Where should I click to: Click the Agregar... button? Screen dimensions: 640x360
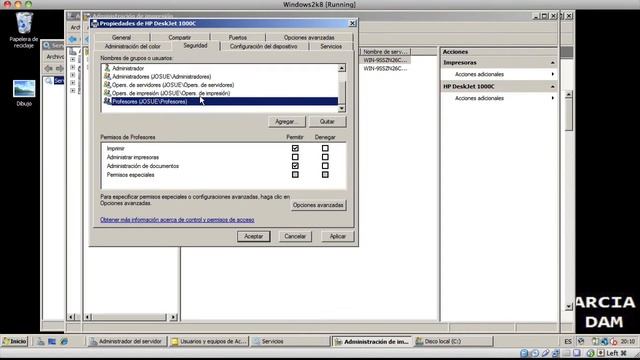[287, 122]
